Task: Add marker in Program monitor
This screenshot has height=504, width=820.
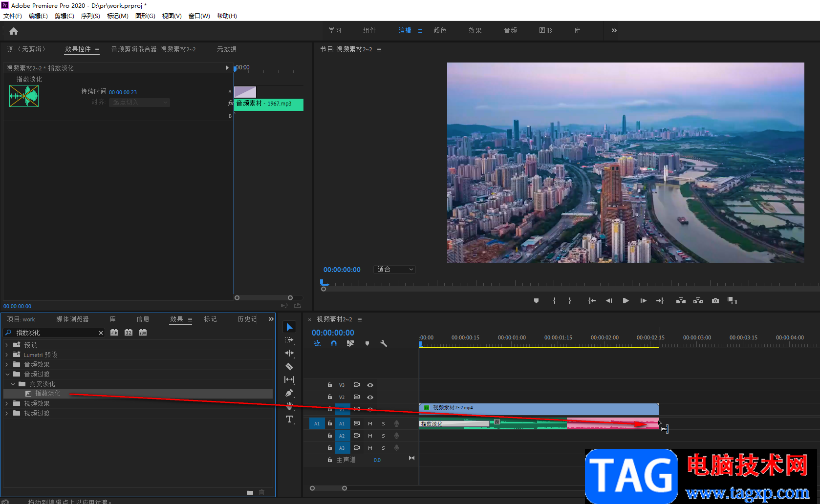Action: point(536,301)
